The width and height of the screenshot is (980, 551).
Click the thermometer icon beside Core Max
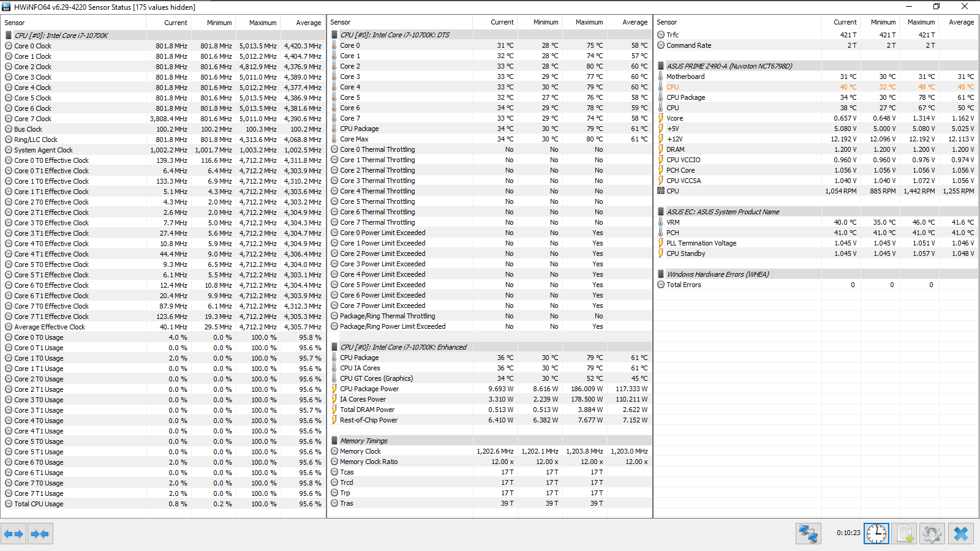[x=334, y=139]
